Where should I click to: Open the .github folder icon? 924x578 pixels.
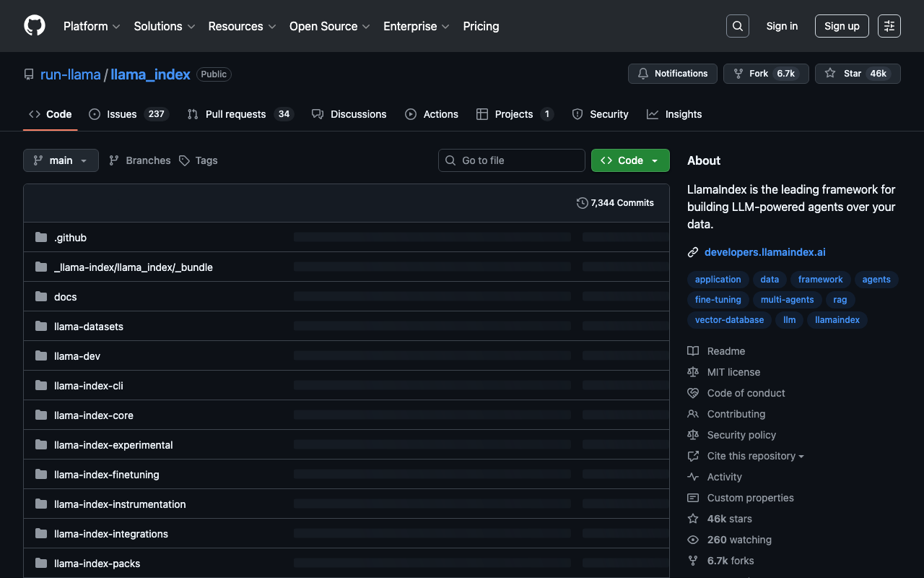[x=41, y=238]
